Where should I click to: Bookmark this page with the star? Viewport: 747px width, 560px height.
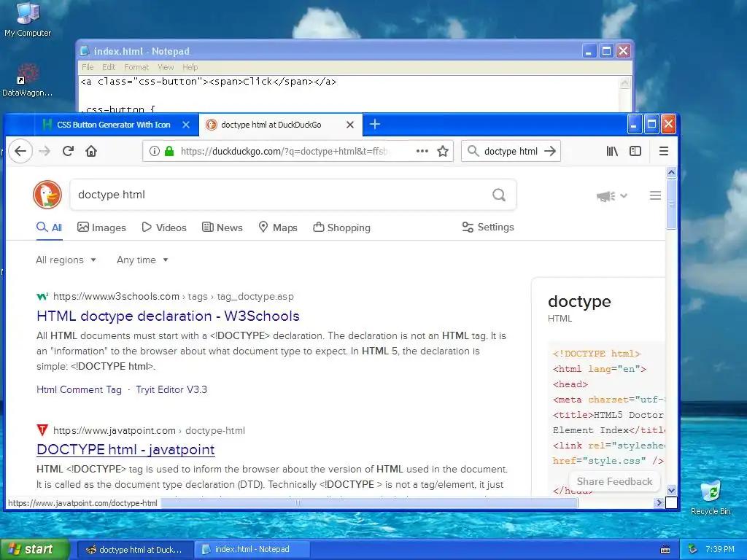pyautogui.click(x=443, y=152)
